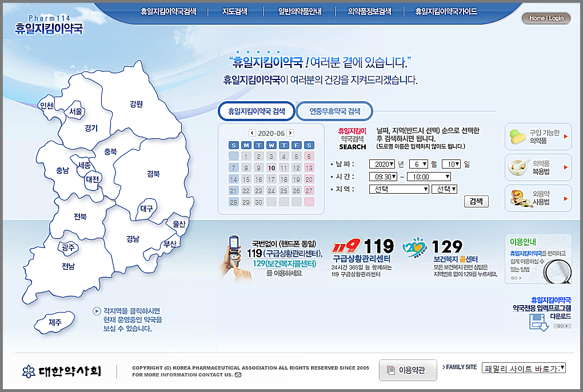Select 제주 island on the map
Screen dimensions: 583x392
55,322
